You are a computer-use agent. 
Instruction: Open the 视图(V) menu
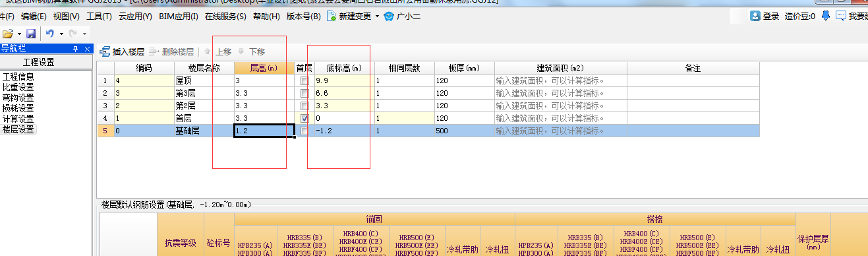[x=67, y=16]
